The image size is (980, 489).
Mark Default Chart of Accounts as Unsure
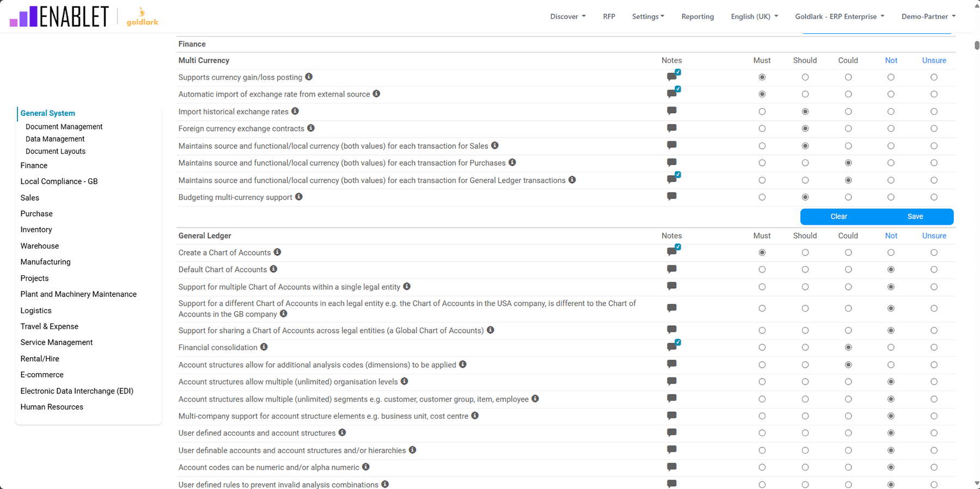934,270
